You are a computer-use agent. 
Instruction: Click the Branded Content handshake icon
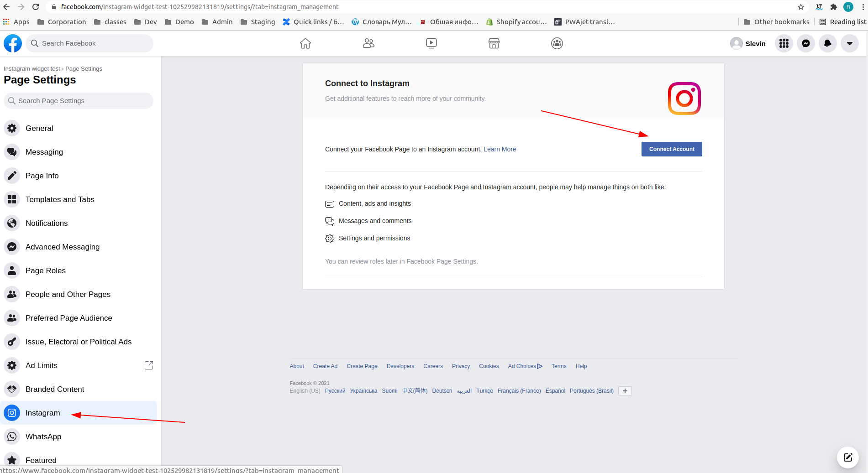tap(12, 389)
